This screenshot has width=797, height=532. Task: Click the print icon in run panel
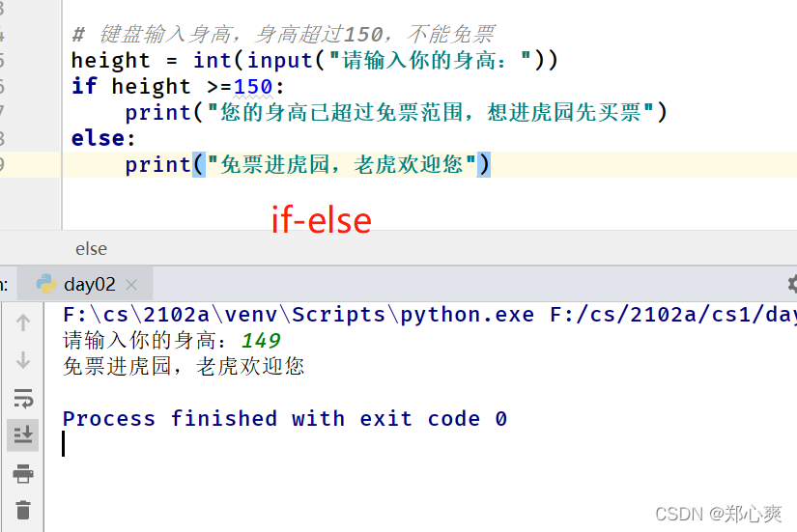[23, 473]
